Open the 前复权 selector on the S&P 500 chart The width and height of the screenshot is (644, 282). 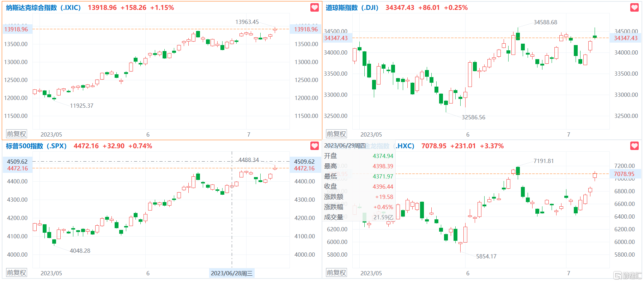coord(17,273)
